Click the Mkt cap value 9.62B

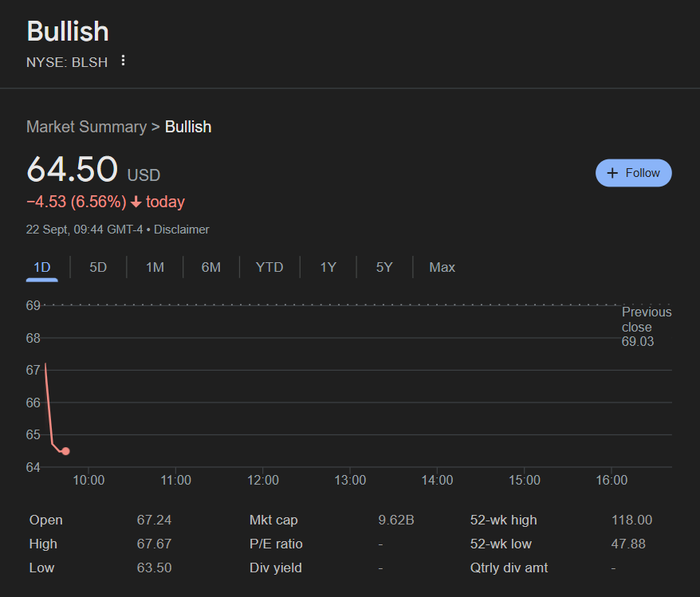396,520
